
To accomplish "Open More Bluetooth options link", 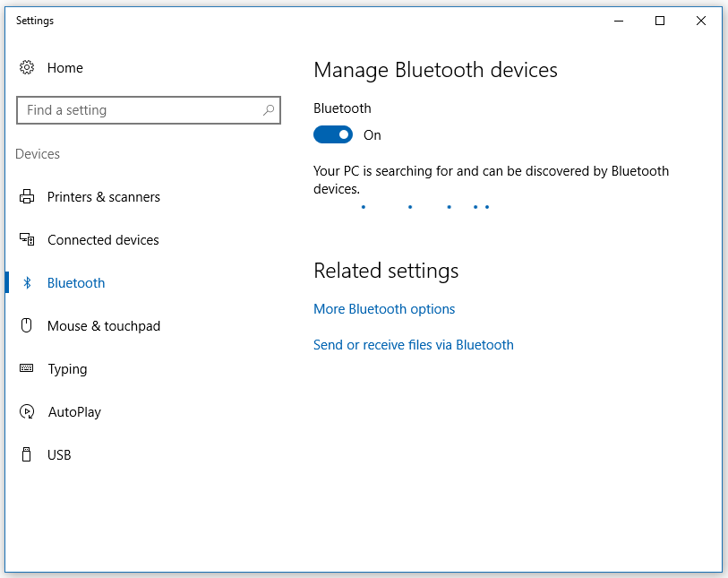I will [384, 309].
